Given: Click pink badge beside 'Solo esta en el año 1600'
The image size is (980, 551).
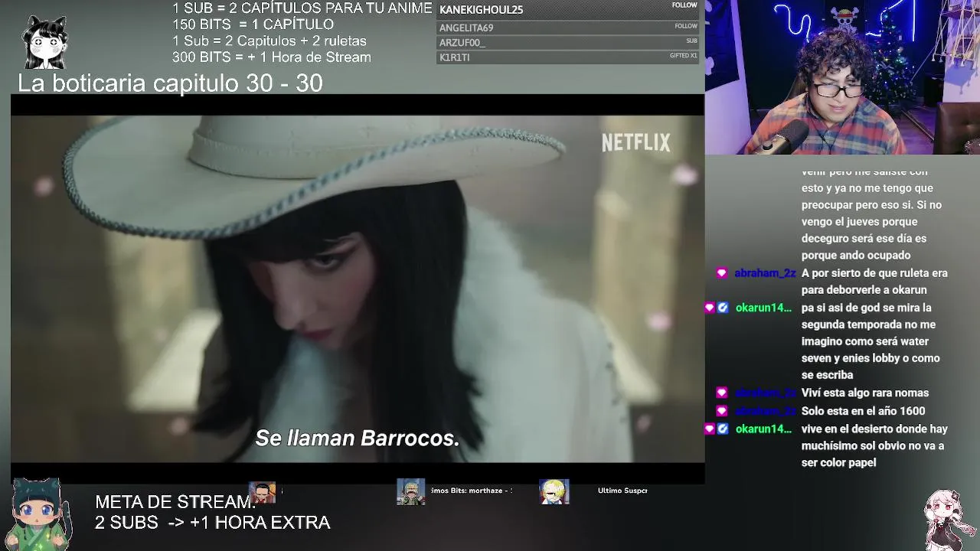Looking at the screenshot, I should coord(721,411).
